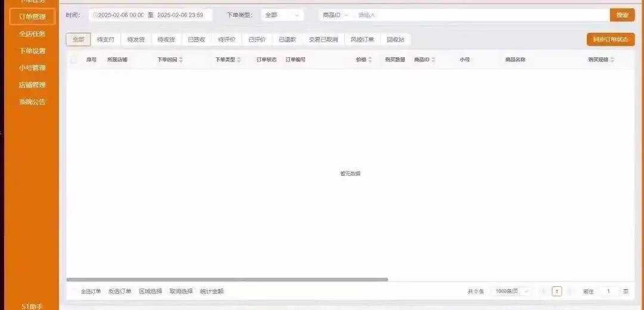This screenshot has width=644, height=310.
Task: Click the 下单时间 column sort icon
Action: coord(181,60)
